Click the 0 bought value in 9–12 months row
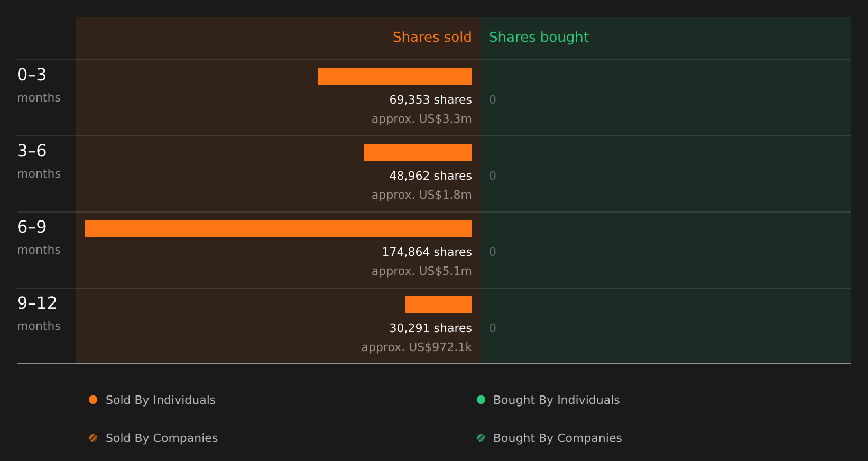 pyautogui.click(x=493, y=328)
